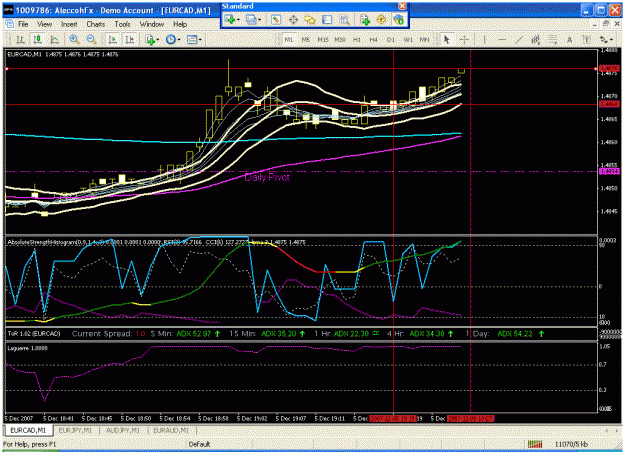Switch timeframe to H1
The image size is (625, 452).
[357, 39]
